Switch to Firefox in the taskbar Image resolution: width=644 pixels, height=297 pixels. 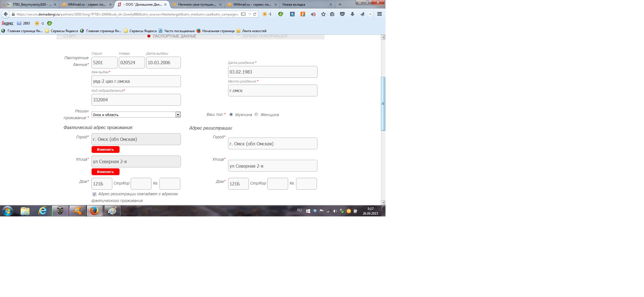click(94, 211)
